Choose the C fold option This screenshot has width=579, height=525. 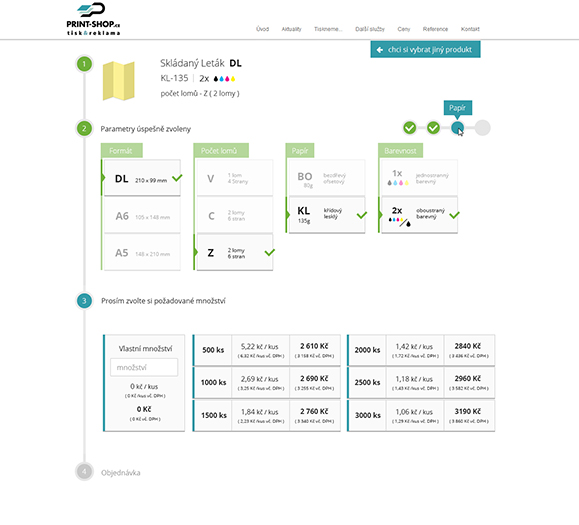tap(235, 215)
